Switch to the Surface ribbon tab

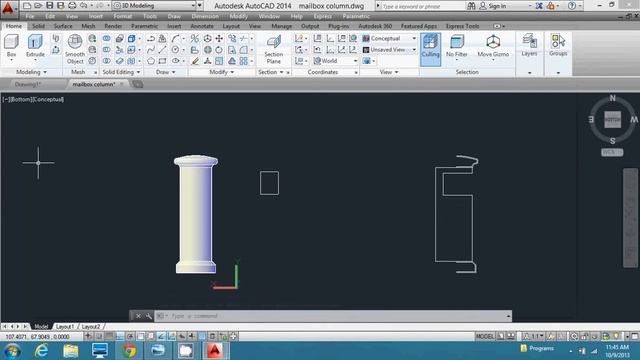point(63,26)
